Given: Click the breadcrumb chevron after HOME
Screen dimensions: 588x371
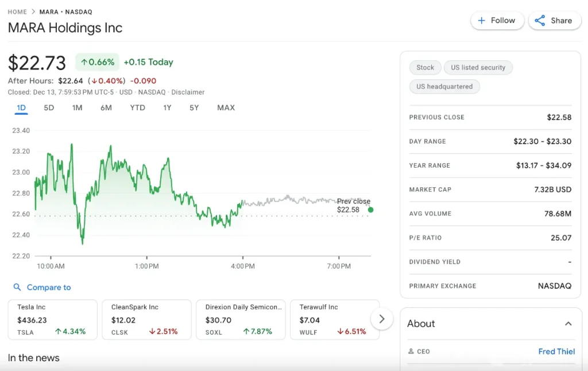Looking at the screenshot, I should point(33,11).
